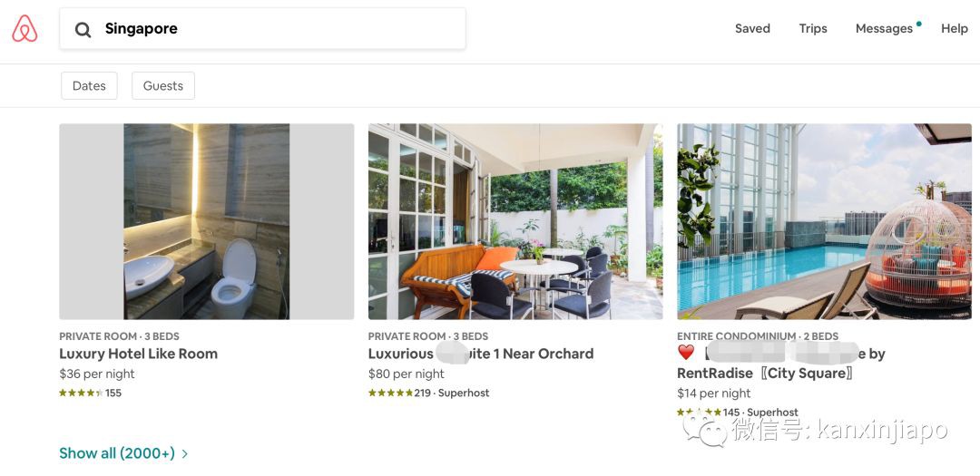This screenshot has height=476, width=980.
Task: Open the Dates filter dropdown
Action: (89, 85)
